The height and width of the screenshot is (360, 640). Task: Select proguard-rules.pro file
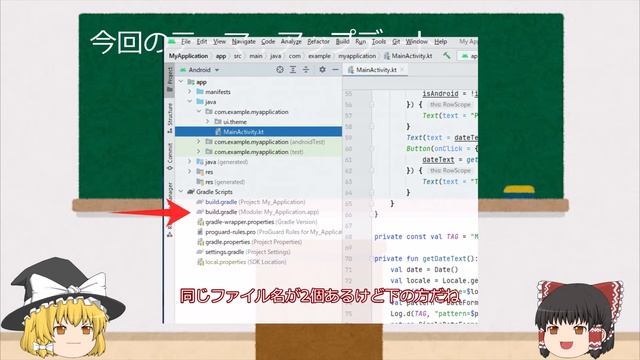(269, 232)
